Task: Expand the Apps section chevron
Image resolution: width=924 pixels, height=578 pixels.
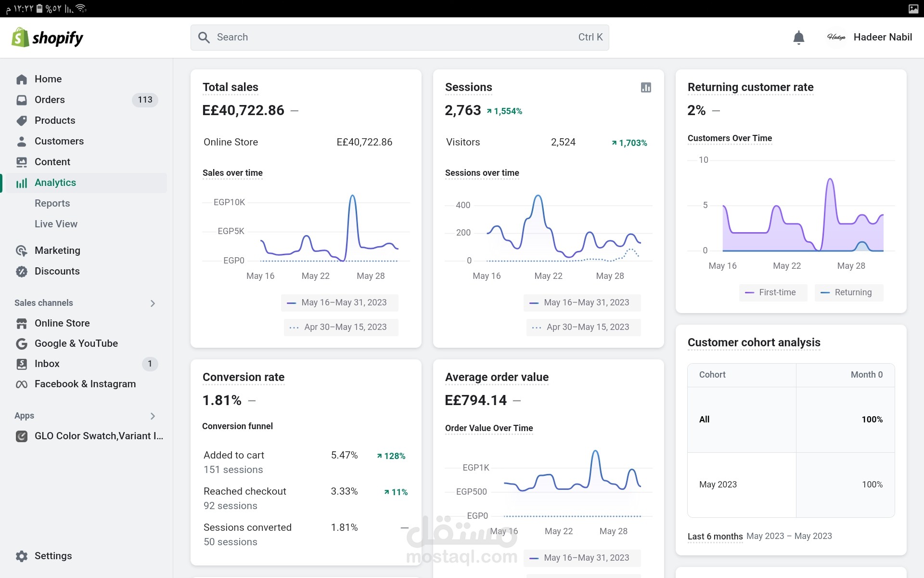Action: (x=153, y=416)
